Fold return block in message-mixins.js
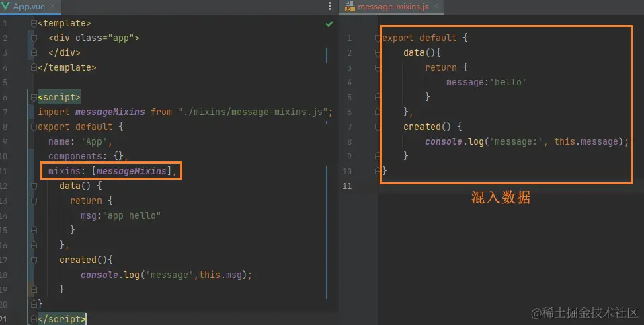Viewport: 644px width, 325px height. [378, 68]
